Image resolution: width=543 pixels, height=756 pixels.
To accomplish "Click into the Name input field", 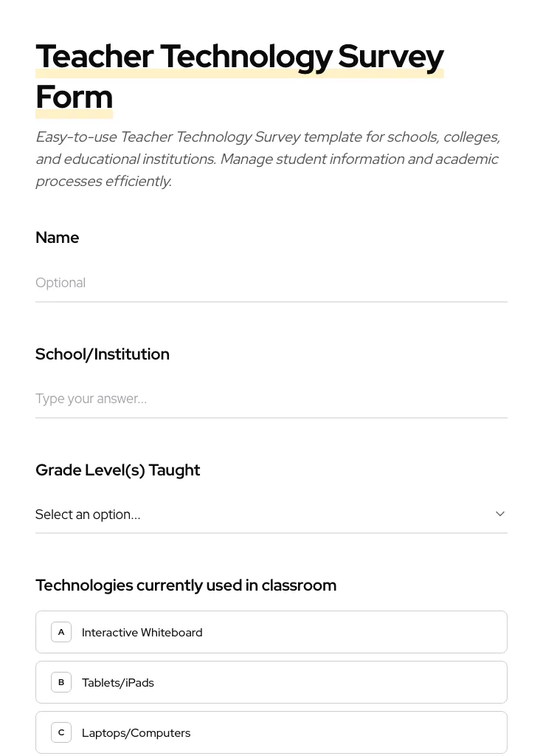I will click(x=271, y=283).
